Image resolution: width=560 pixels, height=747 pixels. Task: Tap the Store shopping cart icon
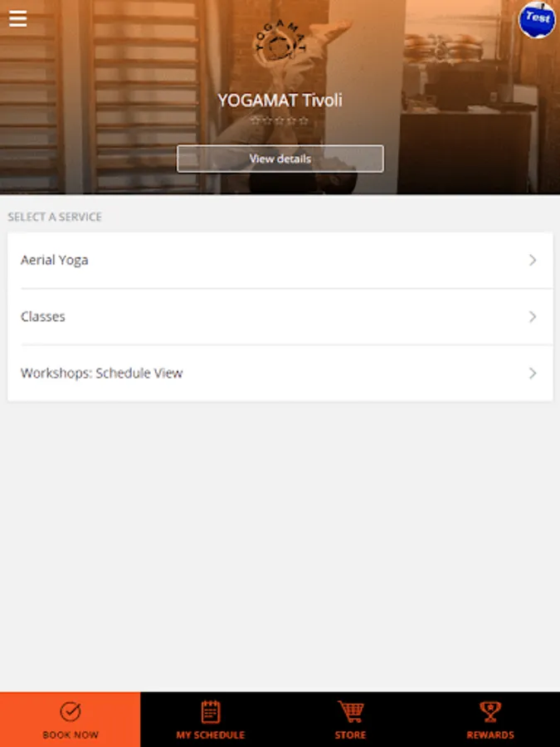coord(350,712)
